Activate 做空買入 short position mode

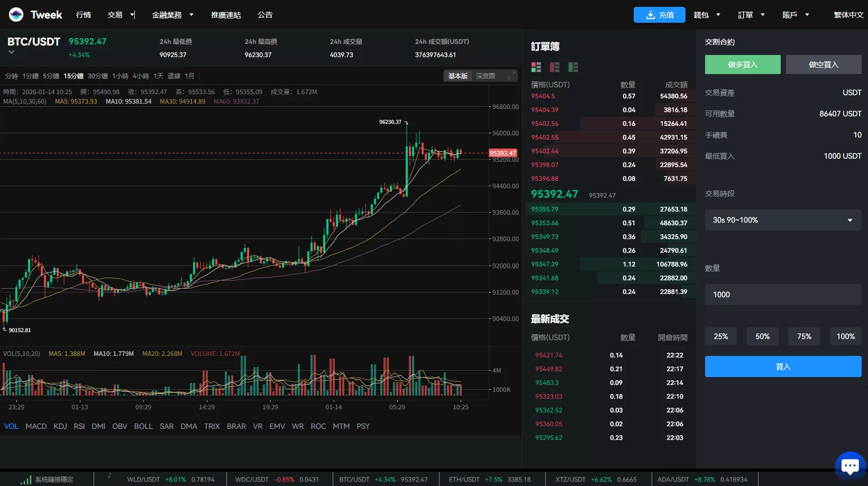823,64
